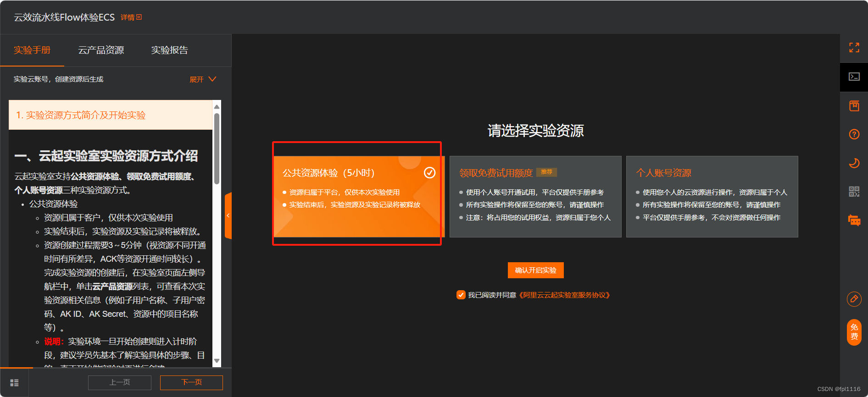This screenshot has height=397, width=868.
Task: Switch to 实验报告 tab
Action: 170,50
